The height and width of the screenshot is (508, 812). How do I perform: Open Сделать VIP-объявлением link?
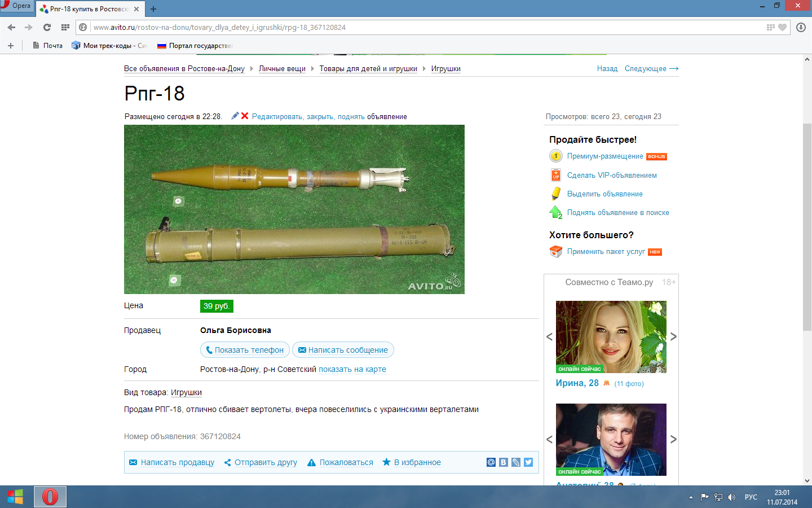coord(612,176)
